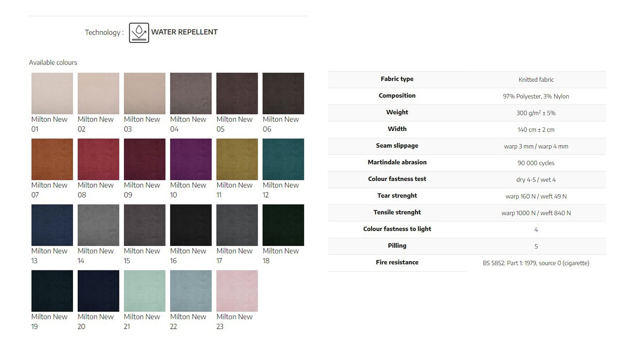Image resolution: width=636 pixels, height=364 pixels.
Task: Select the Milton New 11 olive swatch
Action: [237, 159]
